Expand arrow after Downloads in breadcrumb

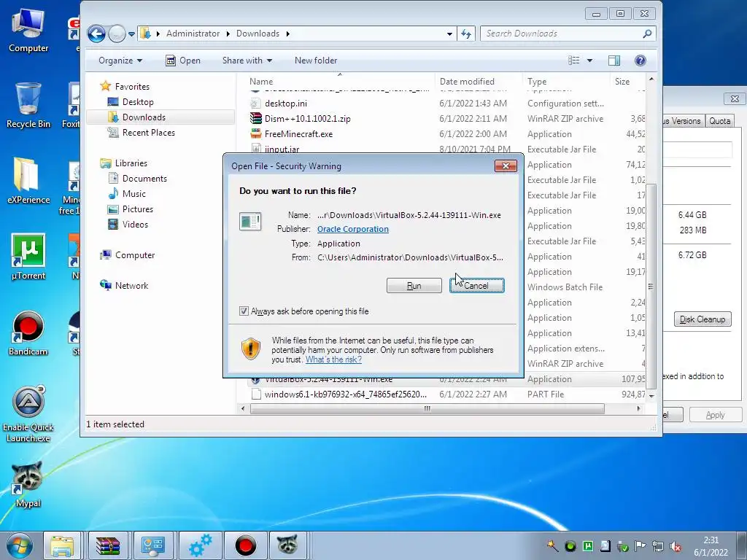coord(287,34)
